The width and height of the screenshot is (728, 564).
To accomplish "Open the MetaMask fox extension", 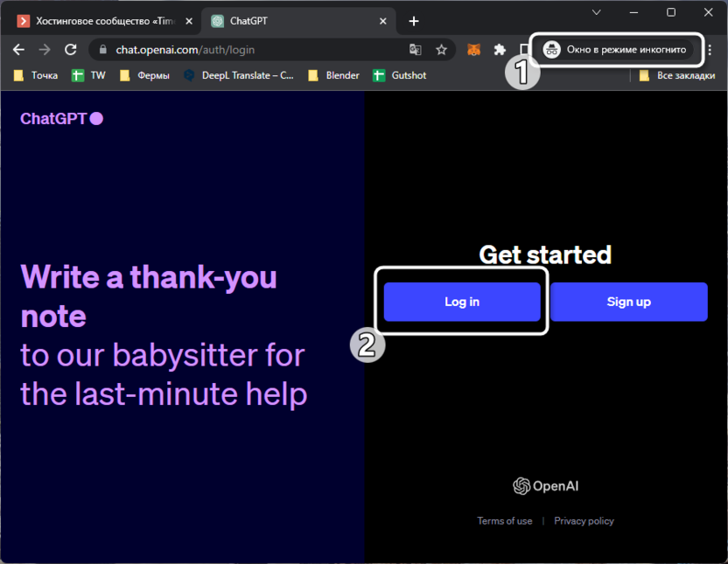I will [473, 50].
